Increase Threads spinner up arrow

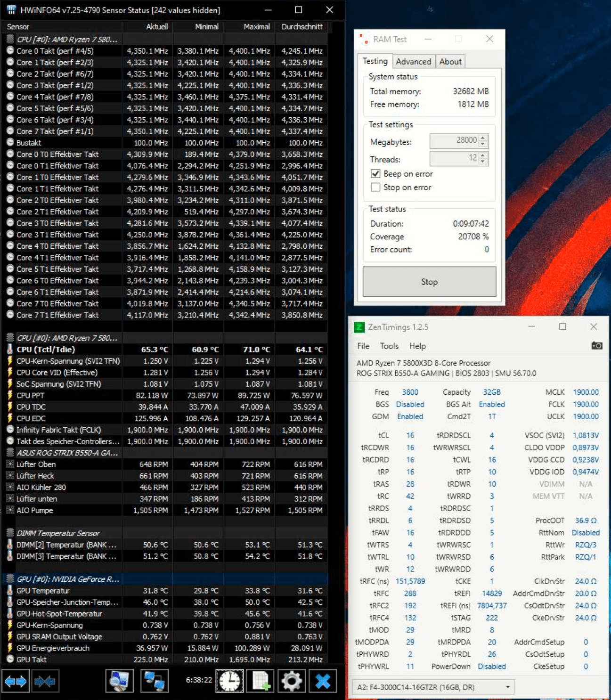click(483, 155)
